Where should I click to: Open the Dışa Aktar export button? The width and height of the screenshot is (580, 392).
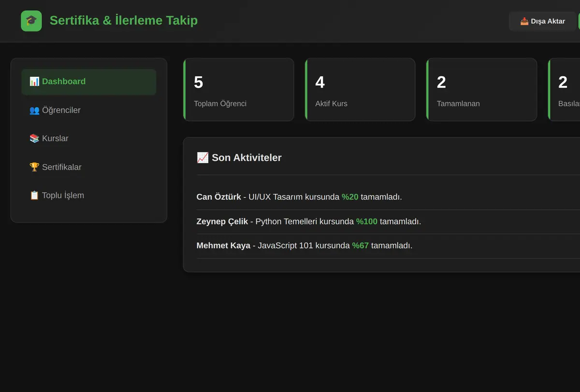pyautogui.click(x=543, y=21)
